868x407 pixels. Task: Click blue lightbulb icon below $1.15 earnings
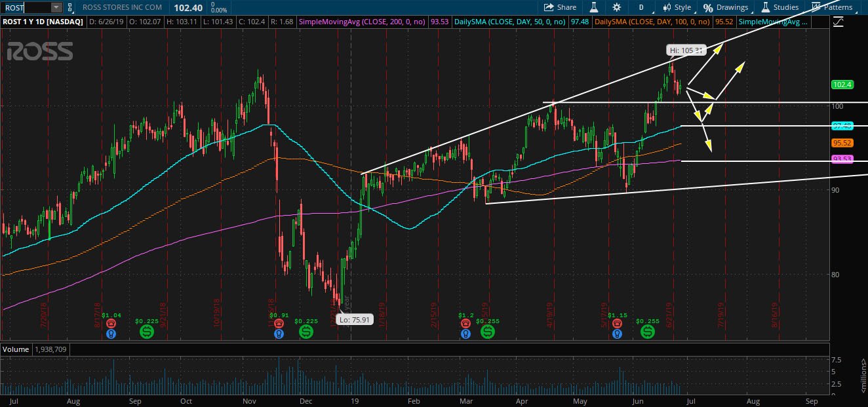616,334
